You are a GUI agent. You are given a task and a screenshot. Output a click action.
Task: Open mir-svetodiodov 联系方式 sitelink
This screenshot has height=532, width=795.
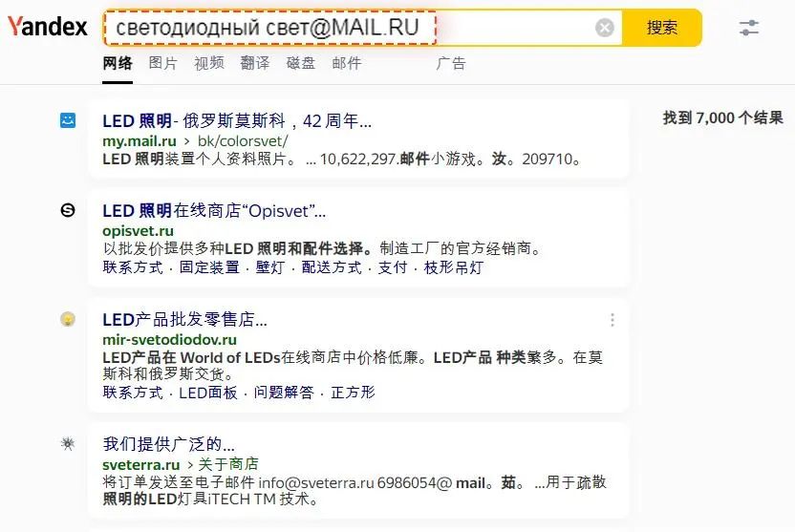click(133, 393)
